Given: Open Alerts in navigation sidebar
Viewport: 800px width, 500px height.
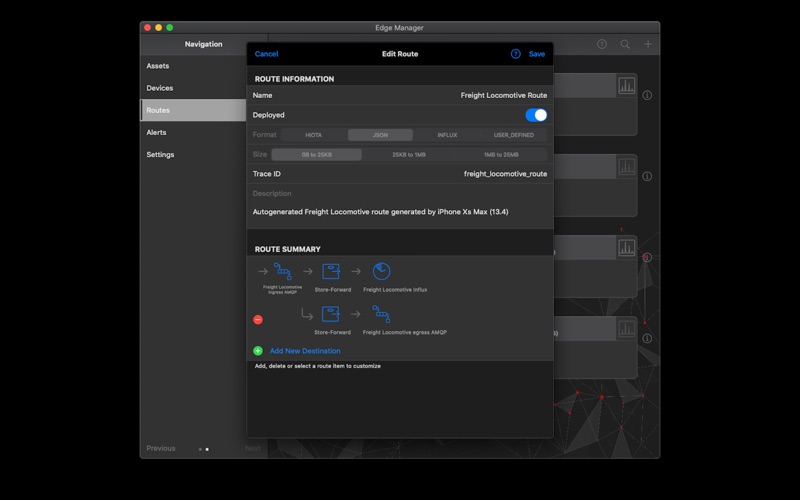Looking at the screenshot, I should (193, 132).
